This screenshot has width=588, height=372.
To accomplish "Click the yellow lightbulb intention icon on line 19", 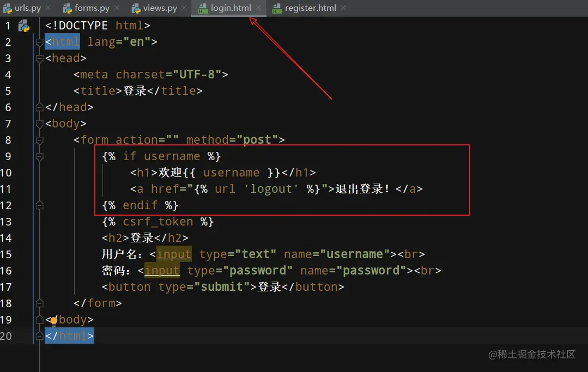I will coord(54,320).
